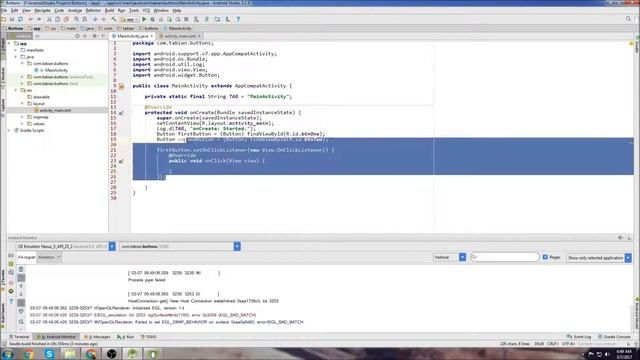The image size is (640, 360).
Task: Click the Android Studio taskbar icon
Action: [x=132, y=354]
